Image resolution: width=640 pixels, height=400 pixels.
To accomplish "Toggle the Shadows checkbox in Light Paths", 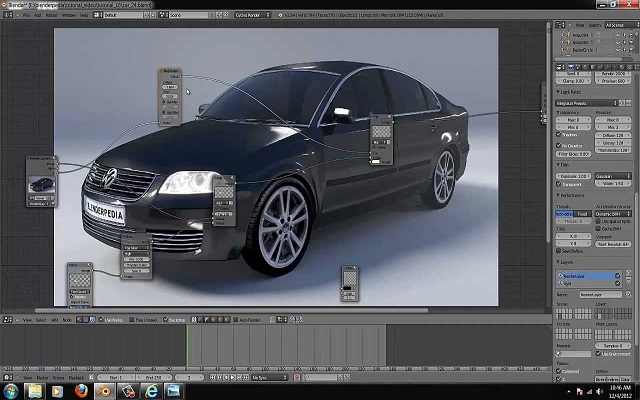I will (559, 136).
